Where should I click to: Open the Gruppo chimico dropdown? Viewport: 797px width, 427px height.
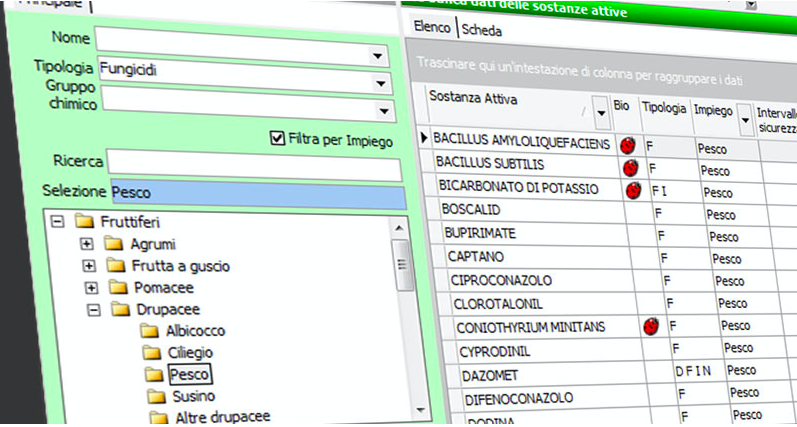pos(381,110)
